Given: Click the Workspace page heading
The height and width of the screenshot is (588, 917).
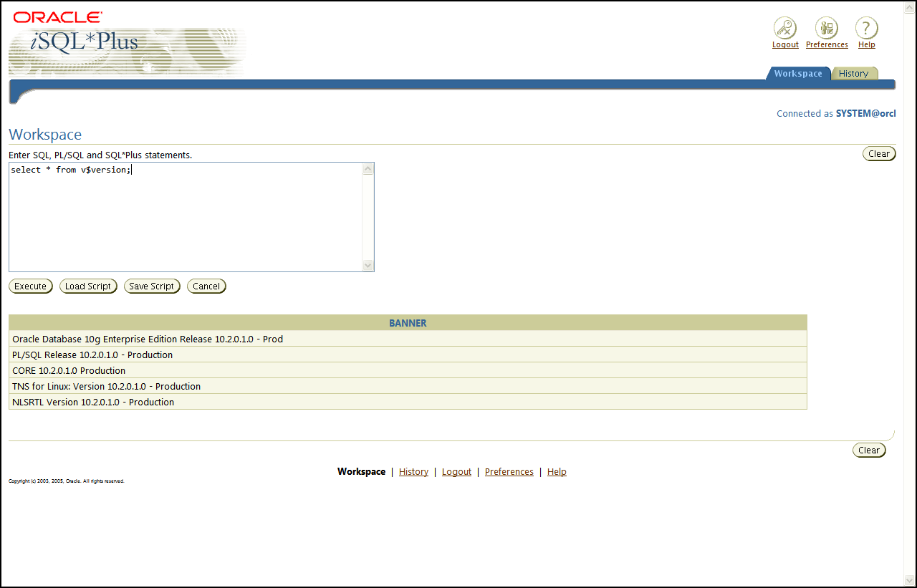Looking at the screenshot, I should pos(45,135).
